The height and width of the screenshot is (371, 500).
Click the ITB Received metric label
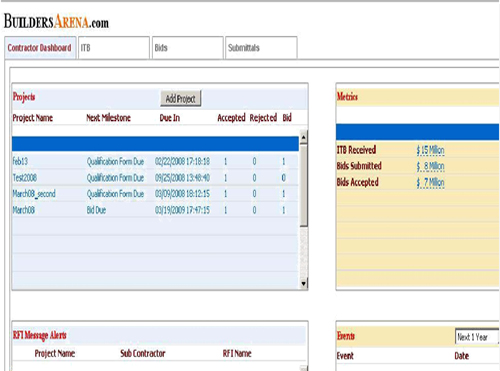tap(356, 150)
